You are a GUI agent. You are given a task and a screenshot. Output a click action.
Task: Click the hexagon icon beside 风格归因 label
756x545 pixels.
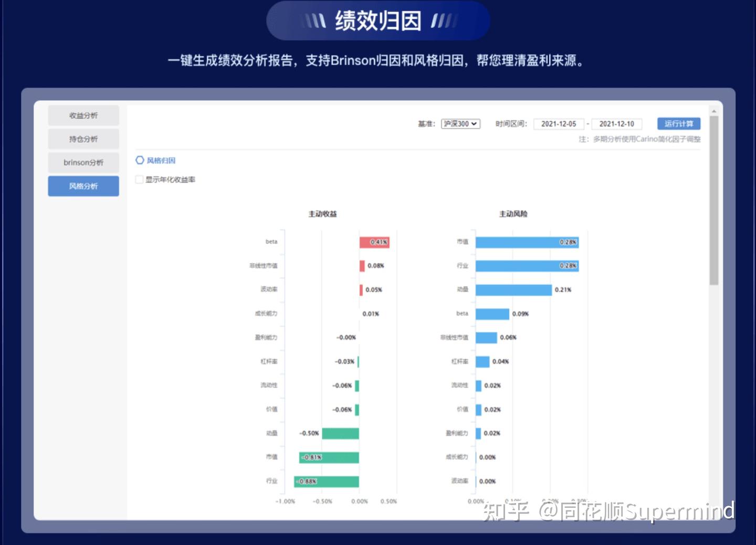click(139, 160)
